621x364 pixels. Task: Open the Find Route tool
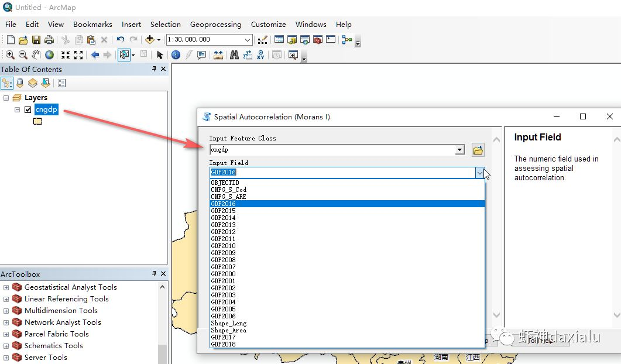248,55
